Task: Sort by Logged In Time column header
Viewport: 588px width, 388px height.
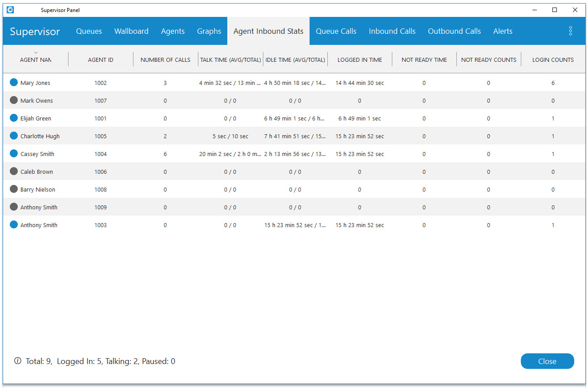Action: tap(359, 60)
